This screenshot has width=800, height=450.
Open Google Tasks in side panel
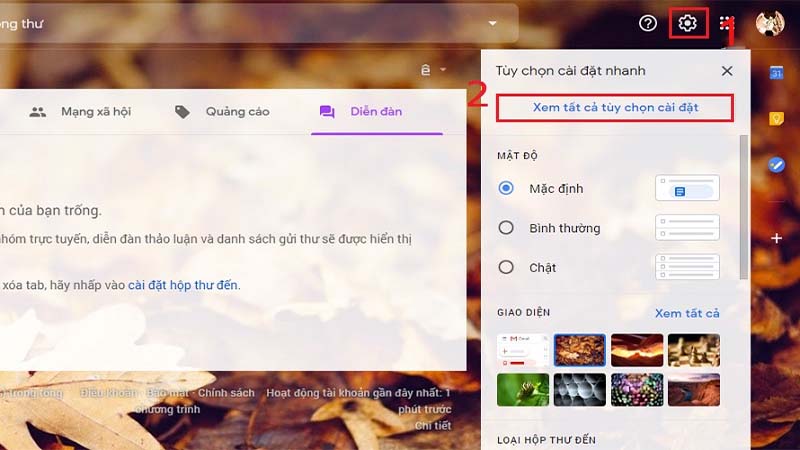(776, 166)
